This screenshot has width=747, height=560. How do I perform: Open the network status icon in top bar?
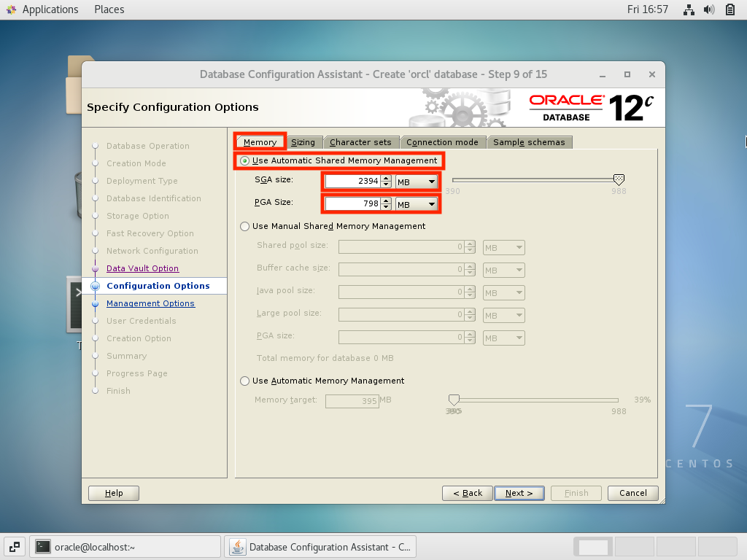point(689,9)
